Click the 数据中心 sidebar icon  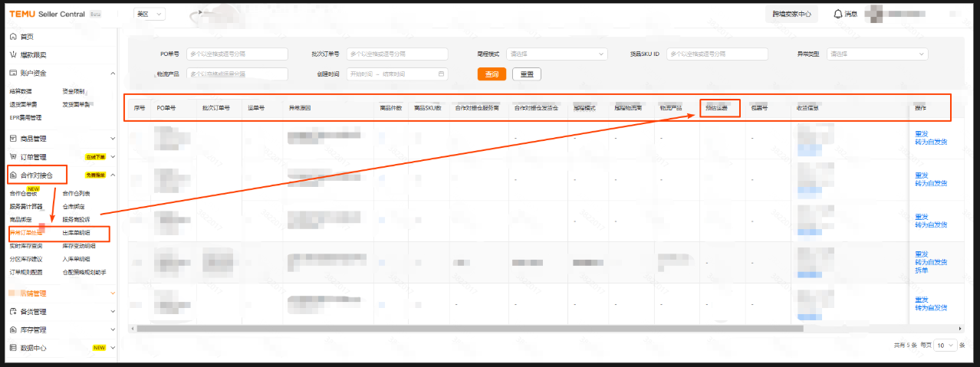[13, 348]
